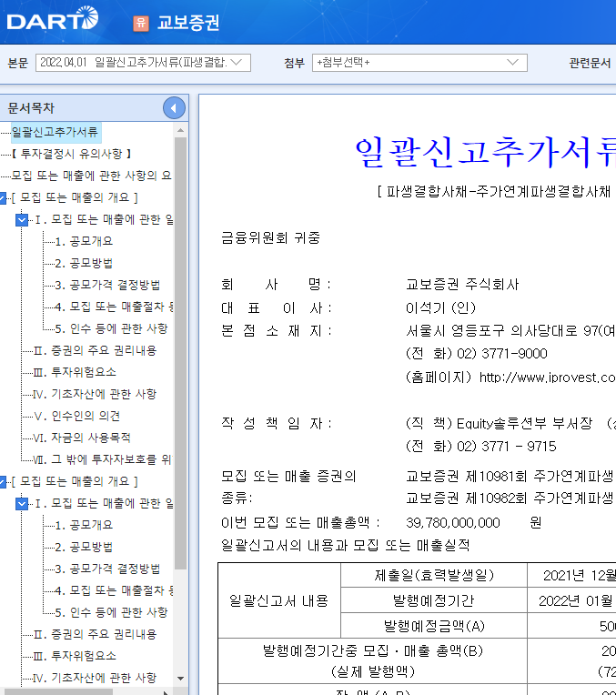Click 발행예정기간 table cell
616x695 pixels.
coord(434,600)
